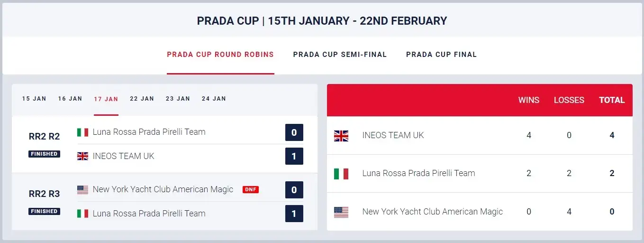
Task: Click the Italian flag in the standings table
Action: pyautogui.click(x=341, y=174)
